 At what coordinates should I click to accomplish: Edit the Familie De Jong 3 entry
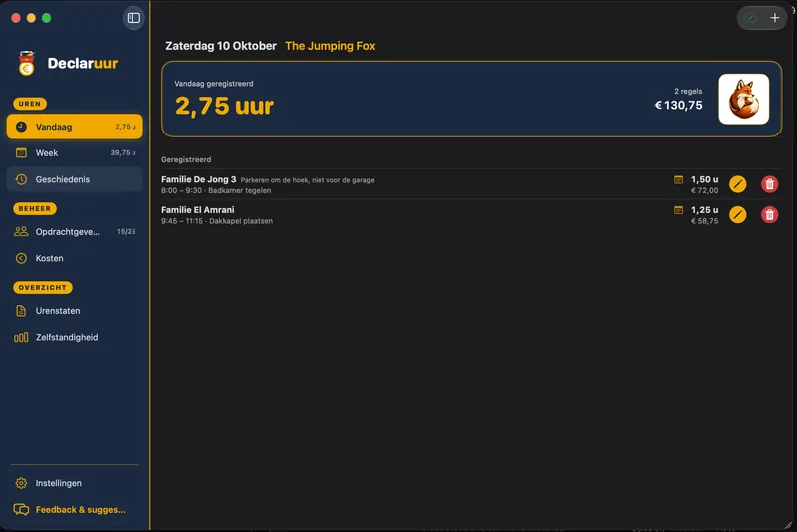[x=738, y=184]
